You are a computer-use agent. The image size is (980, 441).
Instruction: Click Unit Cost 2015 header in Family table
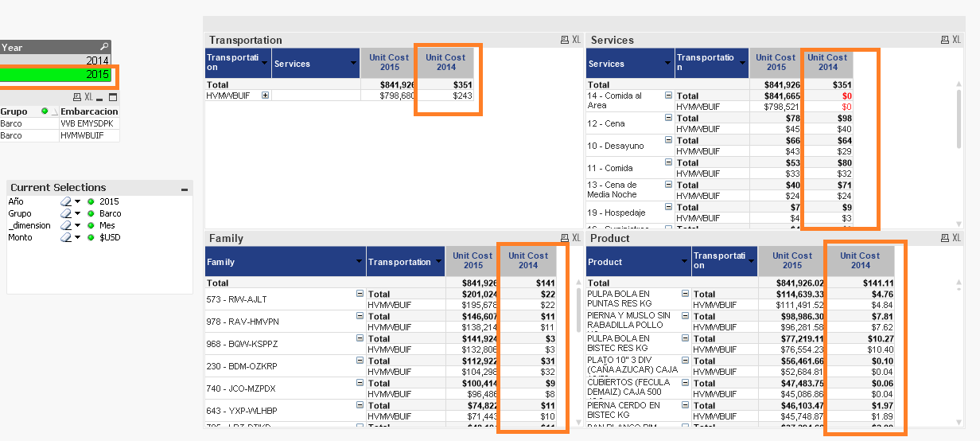pyautogui.click(x=473, y=261)
